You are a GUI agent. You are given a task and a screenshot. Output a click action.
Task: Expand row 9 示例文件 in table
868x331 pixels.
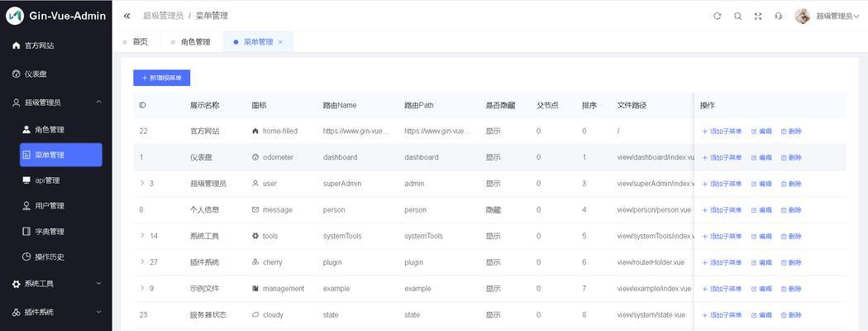click(x=142, y=288)
